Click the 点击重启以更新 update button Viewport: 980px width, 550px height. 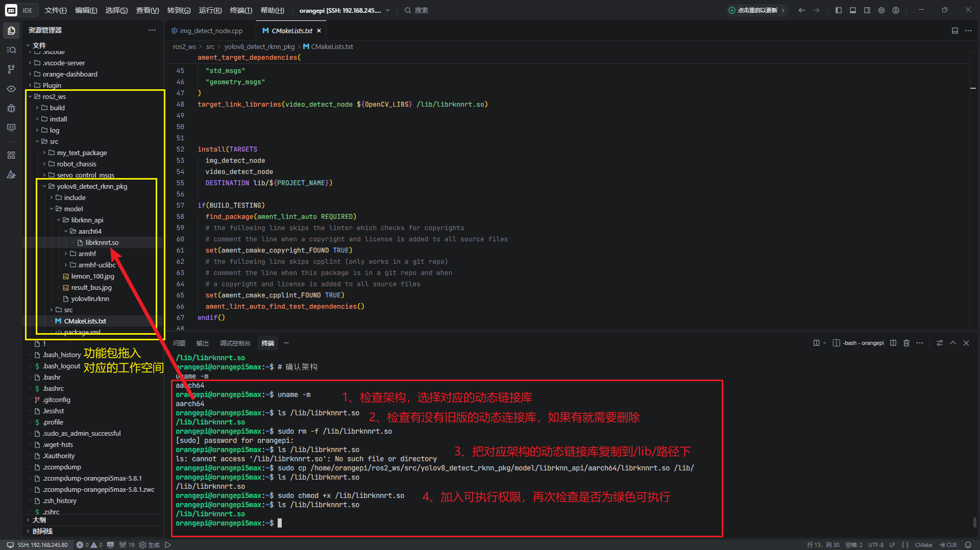click(757, 10)
